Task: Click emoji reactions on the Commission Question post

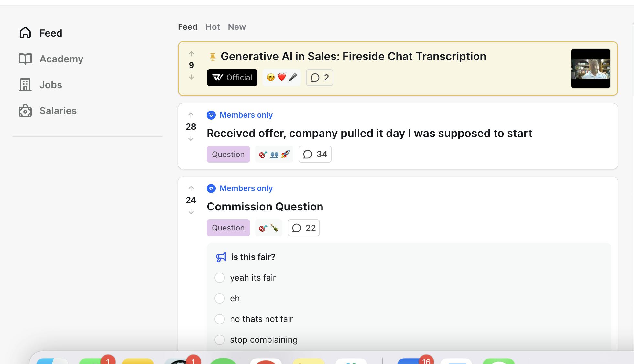Action: pos(268,228)
